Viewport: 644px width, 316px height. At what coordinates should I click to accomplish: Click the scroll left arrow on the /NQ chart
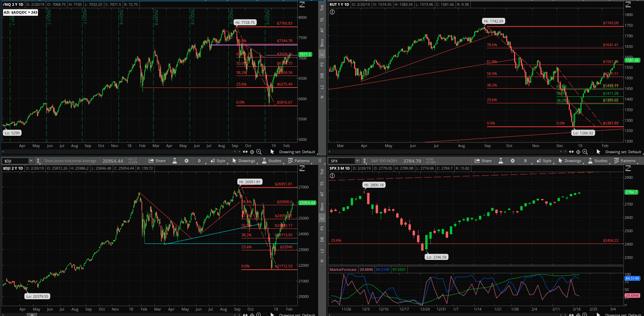tap(235, 152)
